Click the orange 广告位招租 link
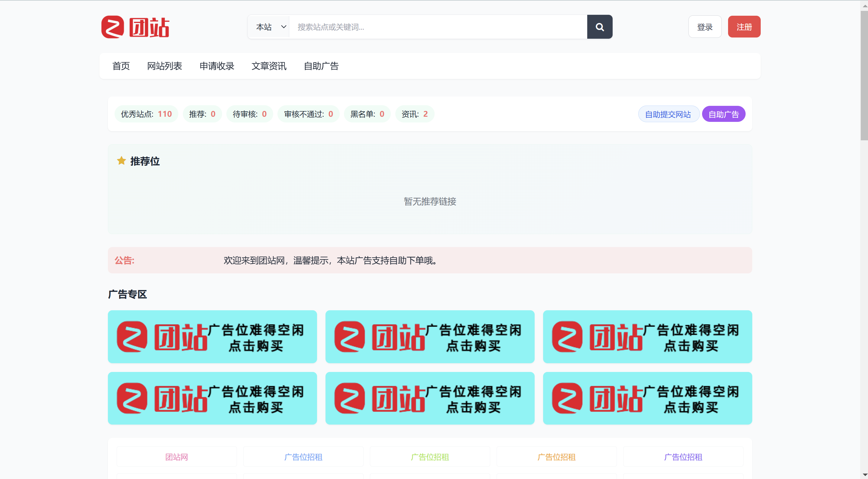 pyautogui.click(x=556, y=457)
